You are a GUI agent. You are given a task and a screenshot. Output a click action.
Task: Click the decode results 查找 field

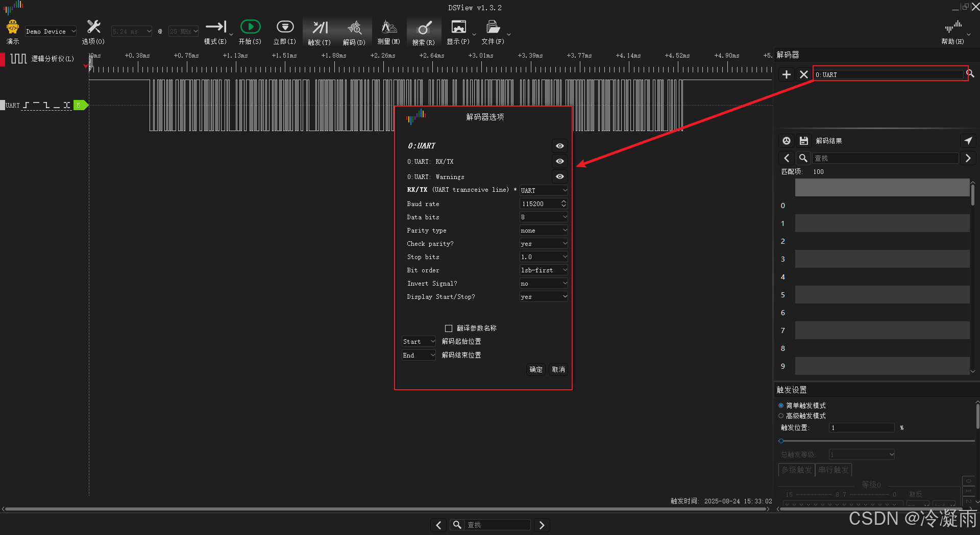pyautogui.click(x=886, y=158)
